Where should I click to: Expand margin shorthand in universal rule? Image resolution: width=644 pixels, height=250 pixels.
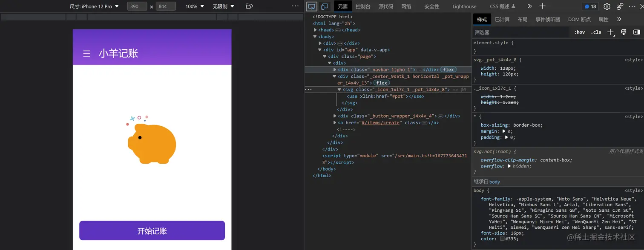(x=505, y=131)
